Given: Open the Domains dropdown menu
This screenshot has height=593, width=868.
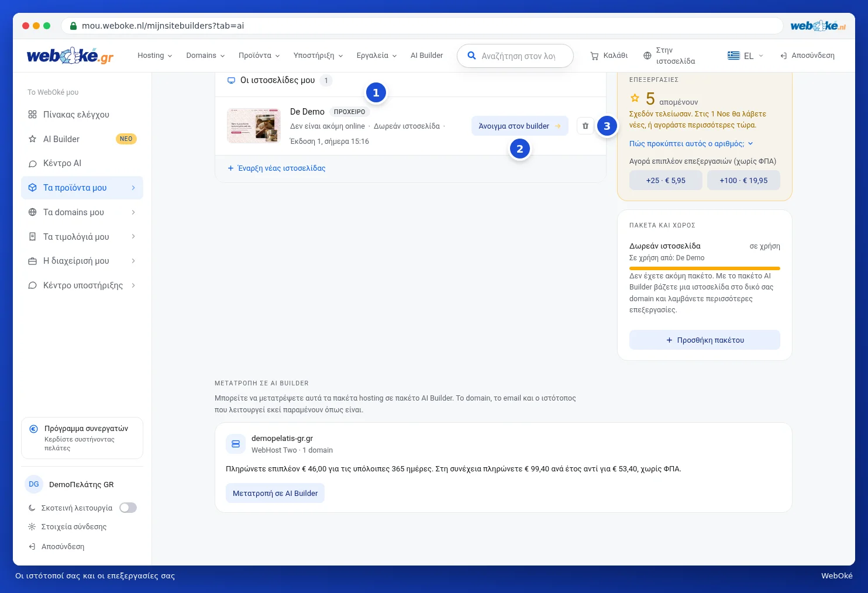Looking at the screenshot, I should click(205, 56).
